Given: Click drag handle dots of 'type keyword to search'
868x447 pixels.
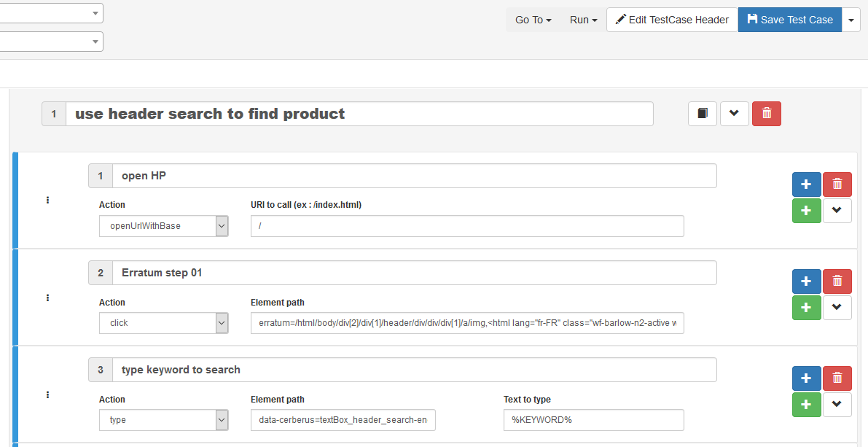Looking at the screenshot, I should click(47, 395).
